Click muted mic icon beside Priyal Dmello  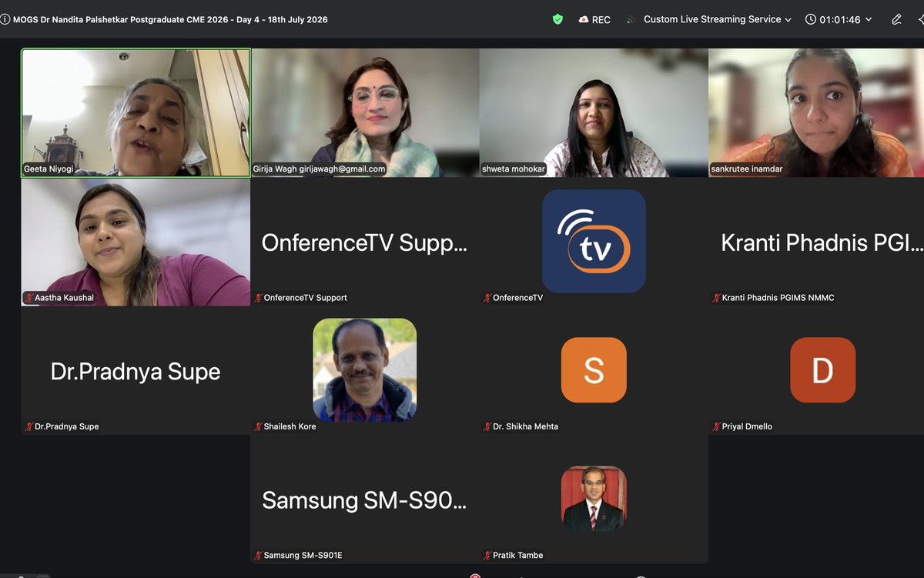[x=716, y=426]
